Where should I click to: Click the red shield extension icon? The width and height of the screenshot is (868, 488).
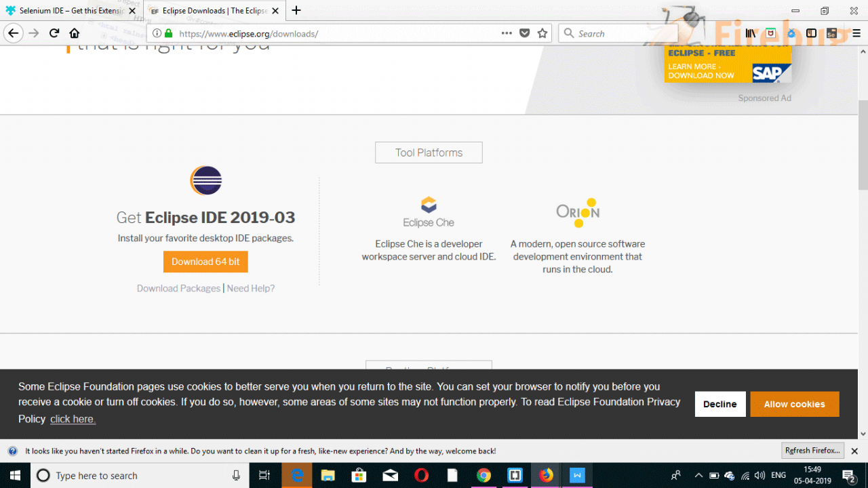tap(771, 33)
